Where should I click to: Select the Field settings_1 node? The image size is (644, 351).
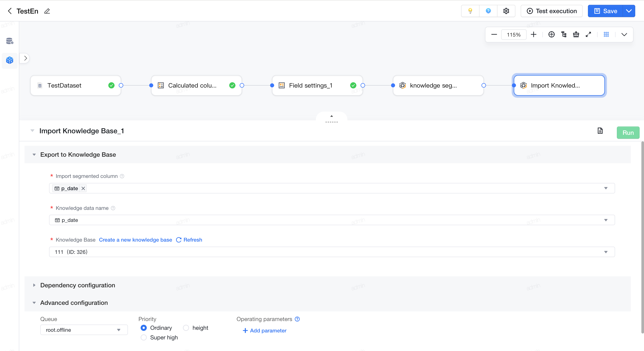317,85
